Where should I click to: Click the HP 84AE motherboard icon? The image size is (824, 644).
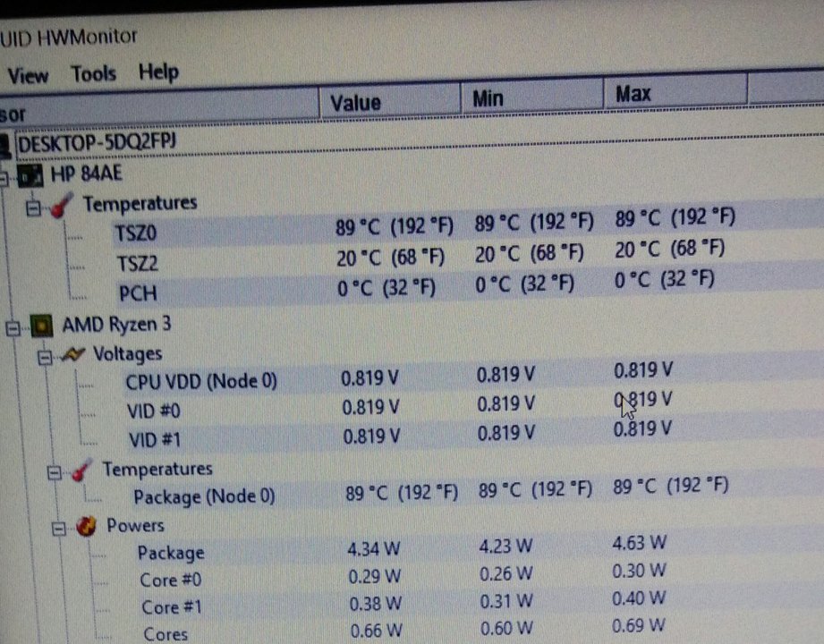30,176
